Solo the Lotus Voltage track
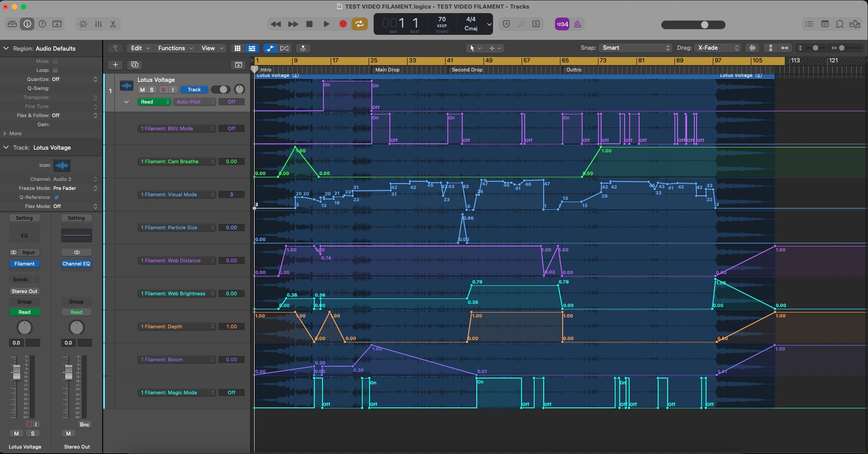This screenshot has width=868, height=454. point(152,90)
